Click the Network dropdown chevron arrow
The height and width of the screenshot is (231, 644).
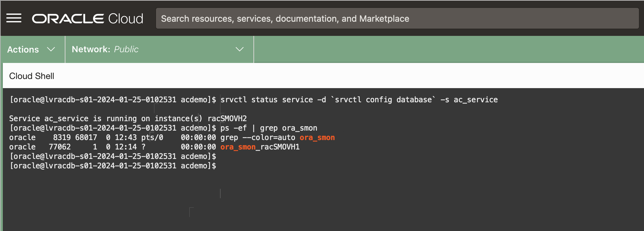240,49
